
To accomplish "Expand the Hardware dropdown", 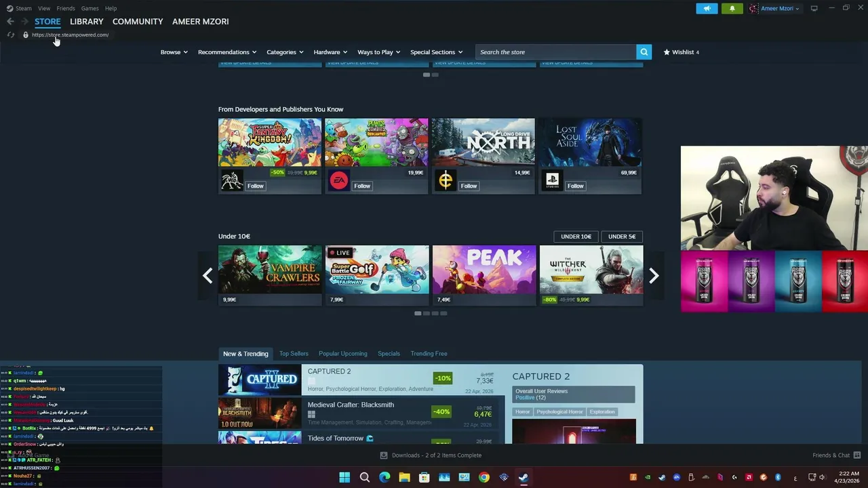I will coord(330,52).
